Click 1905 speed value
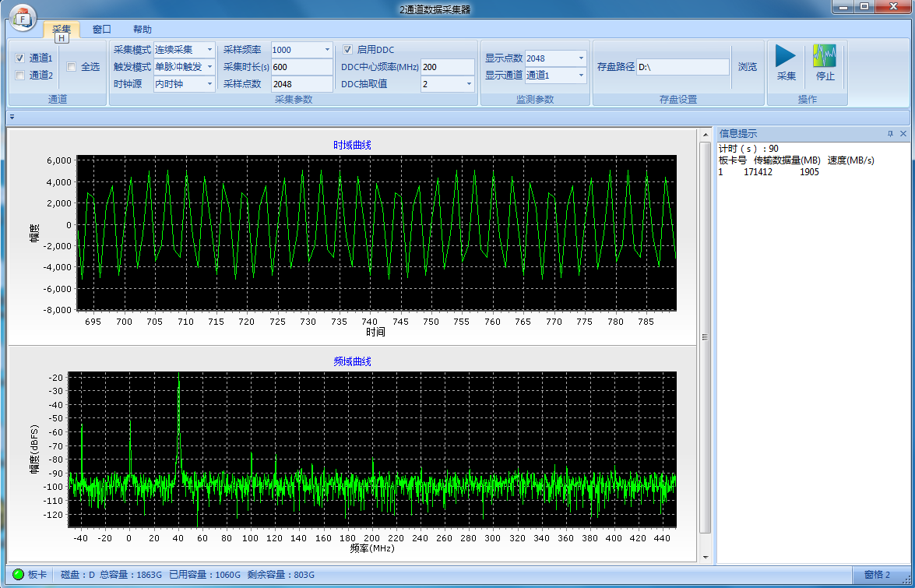Viewport: 915px width, 588px height. point(809,172)
